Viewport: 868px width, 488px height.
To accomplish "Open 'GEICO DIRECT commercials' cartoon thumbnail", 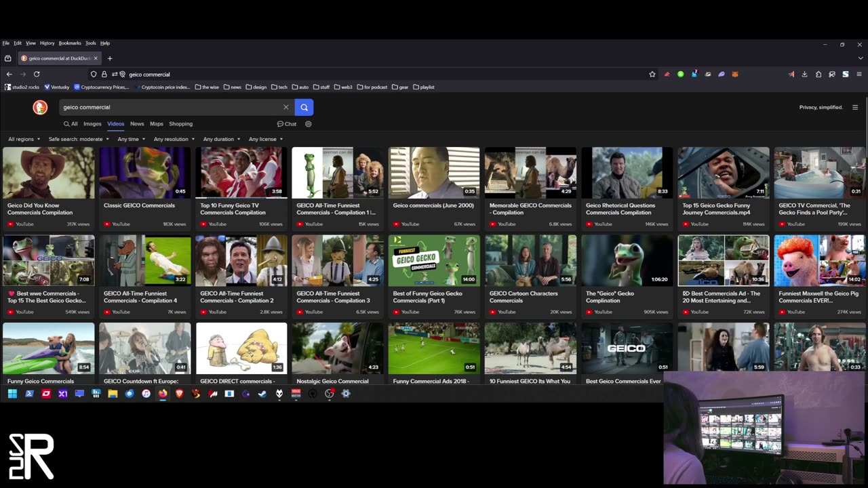I will coord(241,348).
